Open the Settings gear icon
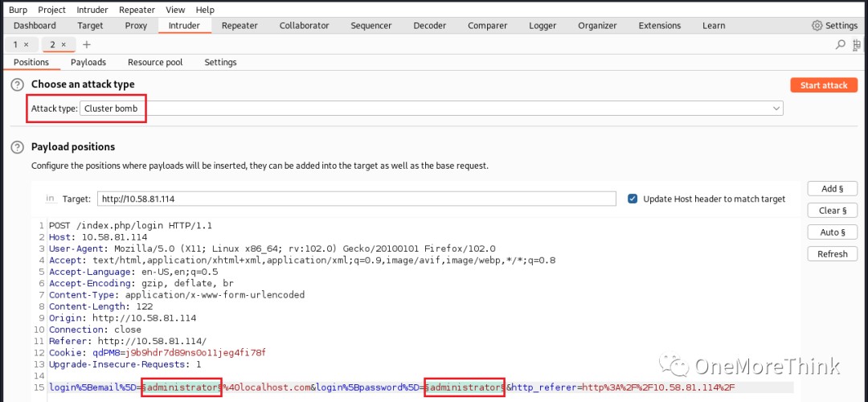 [817, 26]
